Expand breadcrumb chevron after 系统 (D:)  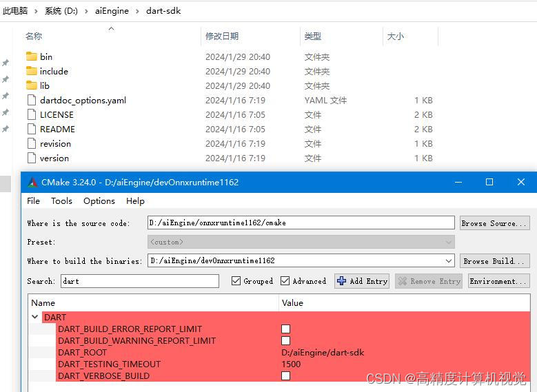(86, 11)
